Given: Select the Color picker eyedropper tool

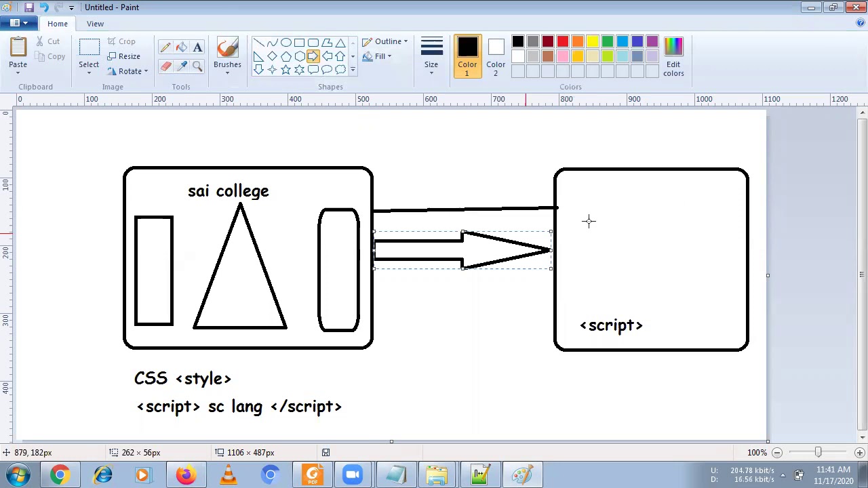Looking at the screenshot, I should 181,66.
